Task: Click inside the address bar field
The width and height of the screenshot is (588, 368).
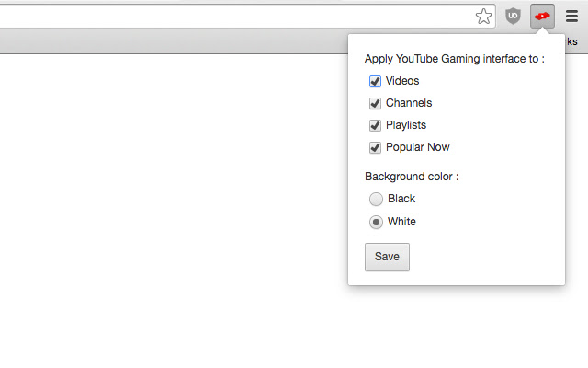Action: click(x=247, y=17)
